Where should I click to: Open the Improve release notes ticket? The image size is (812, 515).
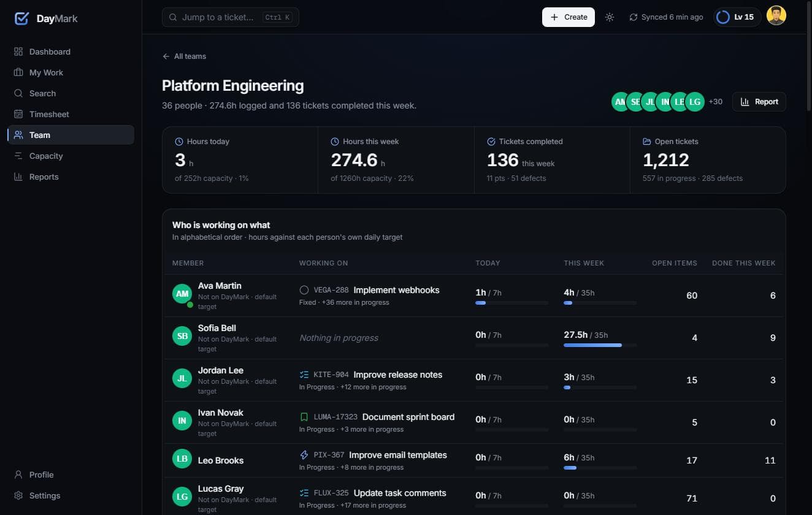click(397, 375)
